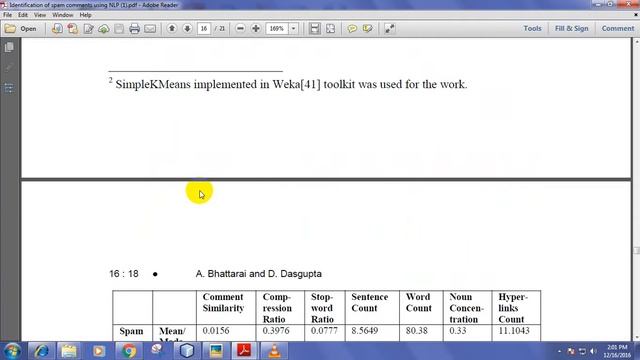The width and height of the screenshot is (640, 360).
Task: Switch to read mode expand icon
Action: click(x=389, y=29)
